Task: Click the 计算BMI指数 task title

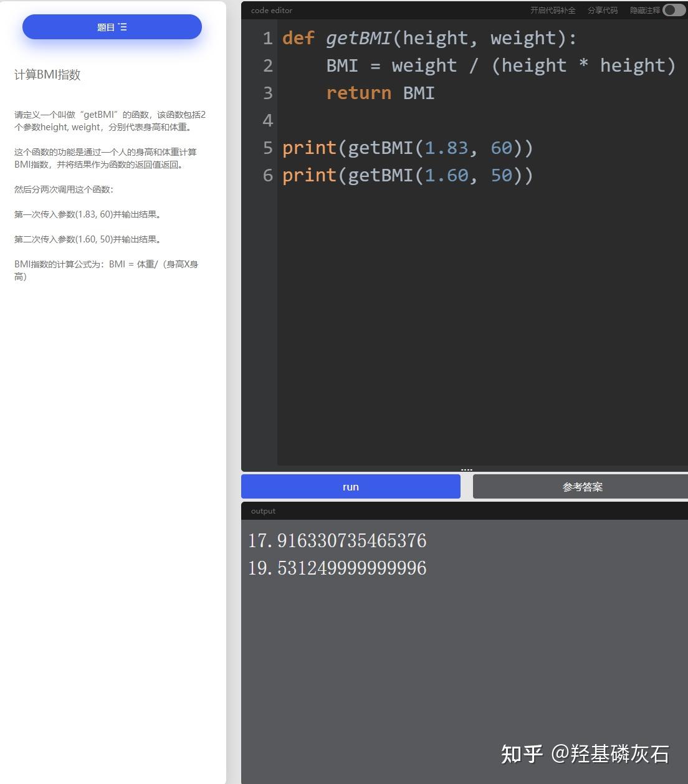Action: pyautogui.click(x=47, y=75)
